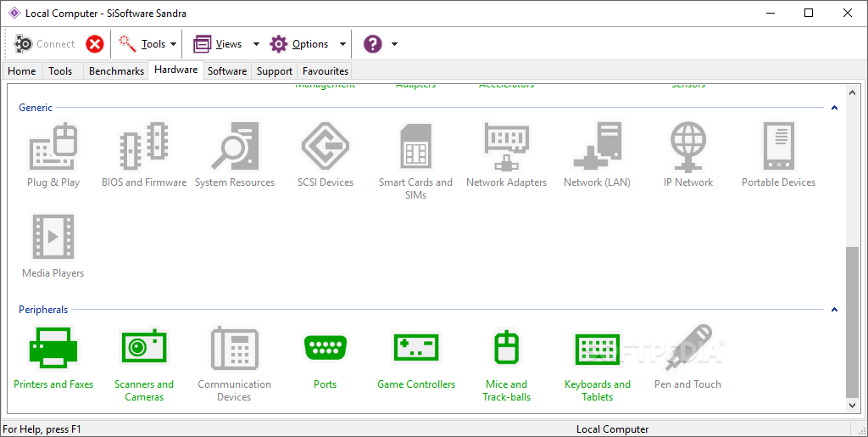868x437 pixels.
Task: Click the purple Help question mark
Action: (373, 44)
